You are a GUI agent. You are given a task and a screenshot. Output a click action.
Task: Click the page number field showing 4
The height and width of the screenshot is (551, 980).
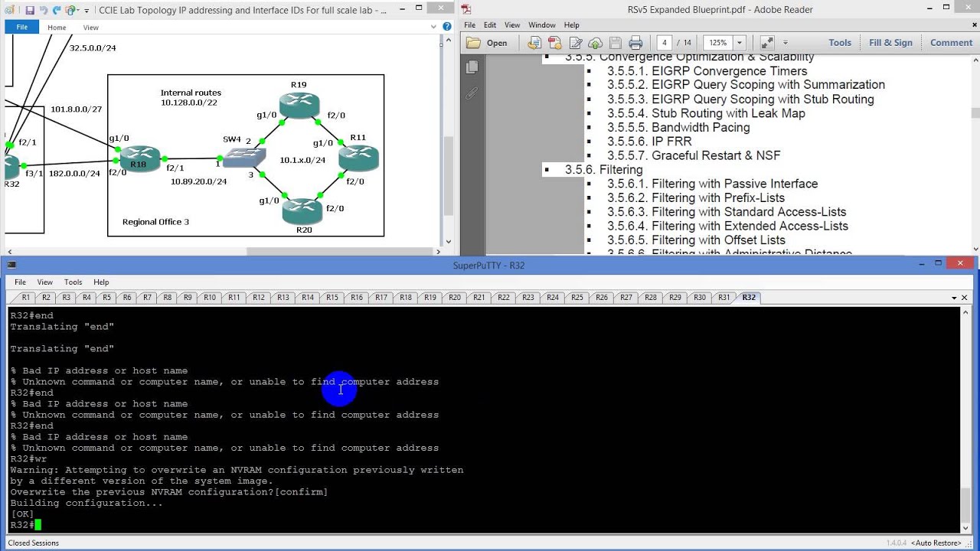click(x=664, y=43)
